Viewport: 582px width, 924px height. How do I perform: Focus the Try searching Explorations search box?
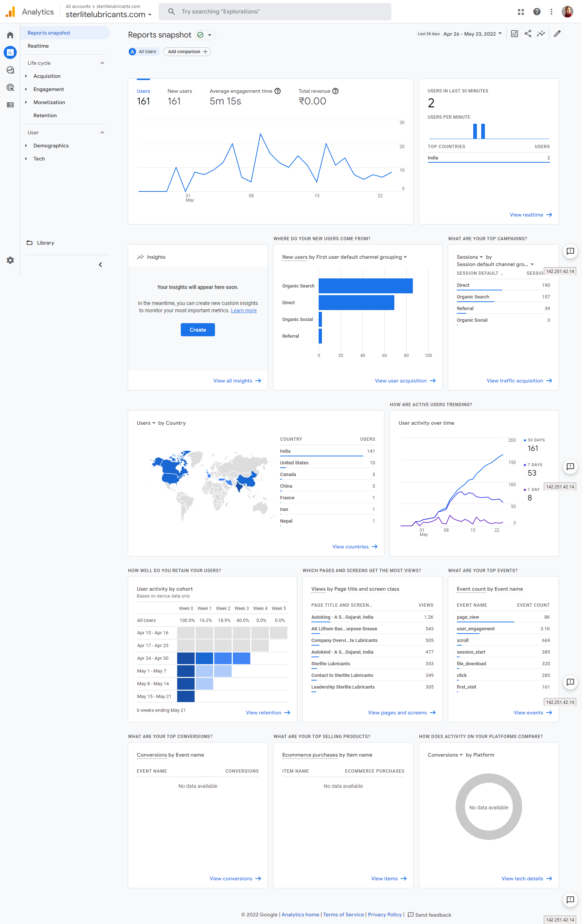(x=275, y=12)
